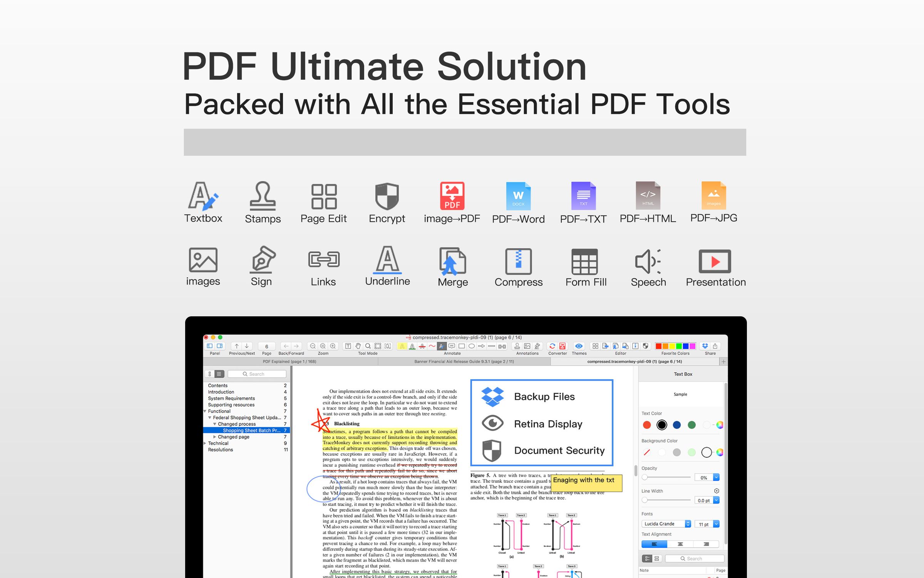Select the highlighter annotation tool
The image size is (924, 578).
pos(403,346)
